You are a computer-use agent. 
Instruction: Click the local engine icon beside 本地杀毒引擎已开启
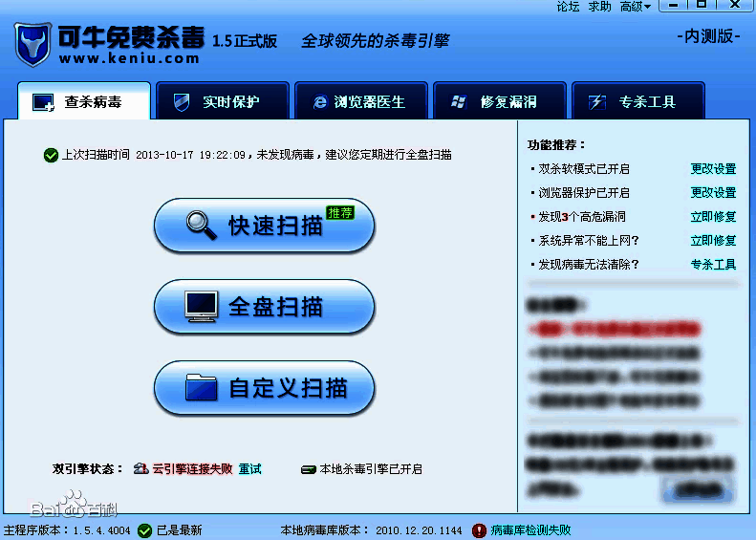308,469
